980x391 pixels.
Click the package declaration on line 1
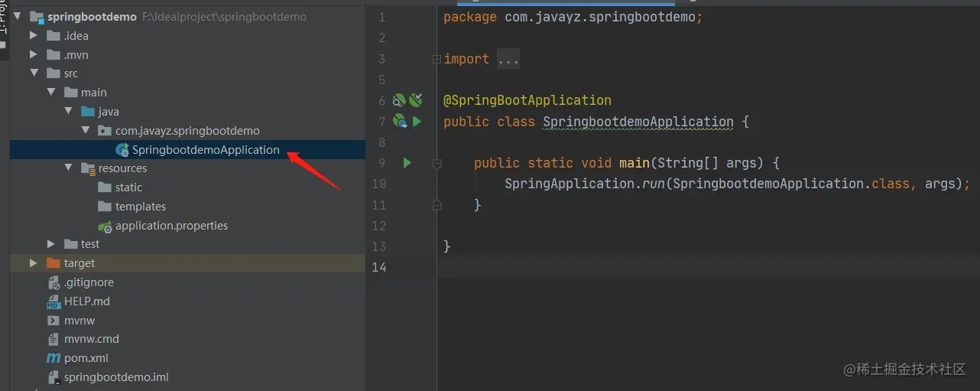573,17
